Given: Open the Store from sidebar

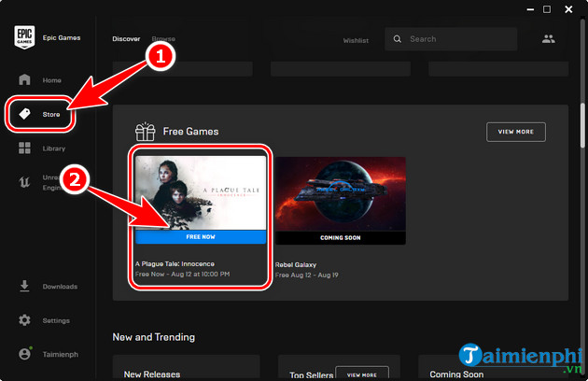Looking at the screenshot, I should tap(25, 115).
